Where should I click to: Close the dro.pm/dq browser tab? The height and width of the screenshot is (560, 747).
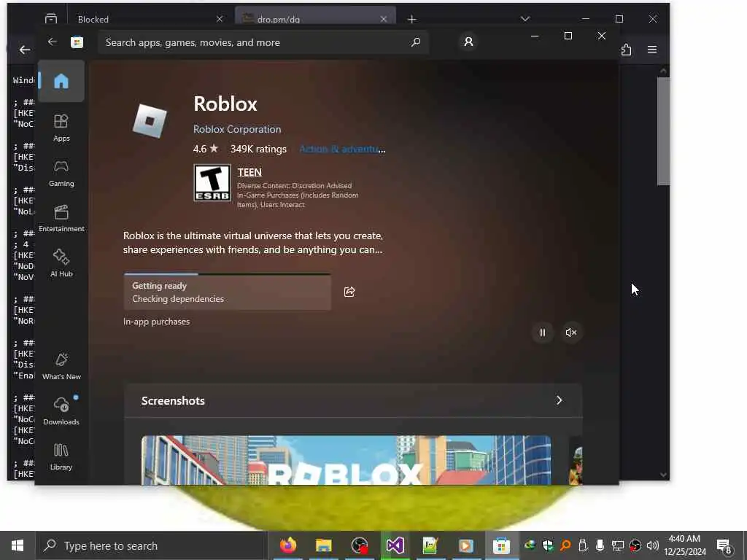[x=384, y=19]
